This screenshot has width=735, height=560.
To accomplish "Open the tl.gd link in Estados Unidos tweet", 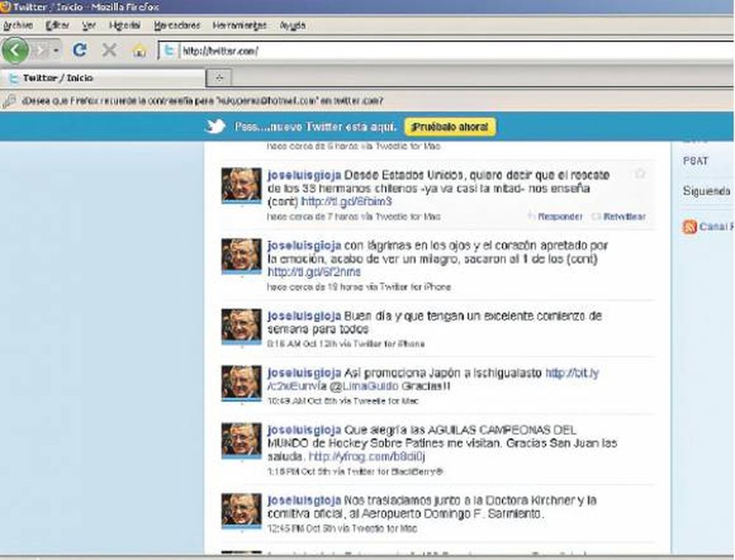I will 347,202.
